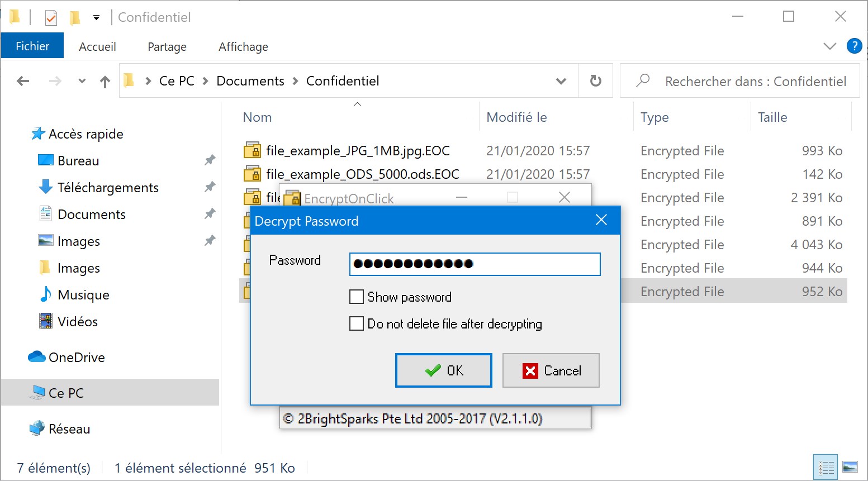Click into the Password input field
This screenshot has height=481, width=868.
(x=475, y=264)
